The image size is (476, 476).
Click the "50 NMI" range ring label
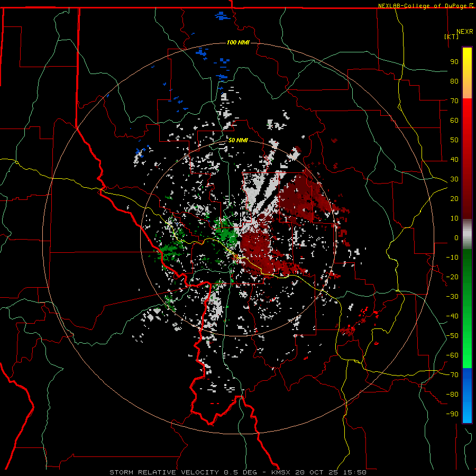click(x=238, y=140)
